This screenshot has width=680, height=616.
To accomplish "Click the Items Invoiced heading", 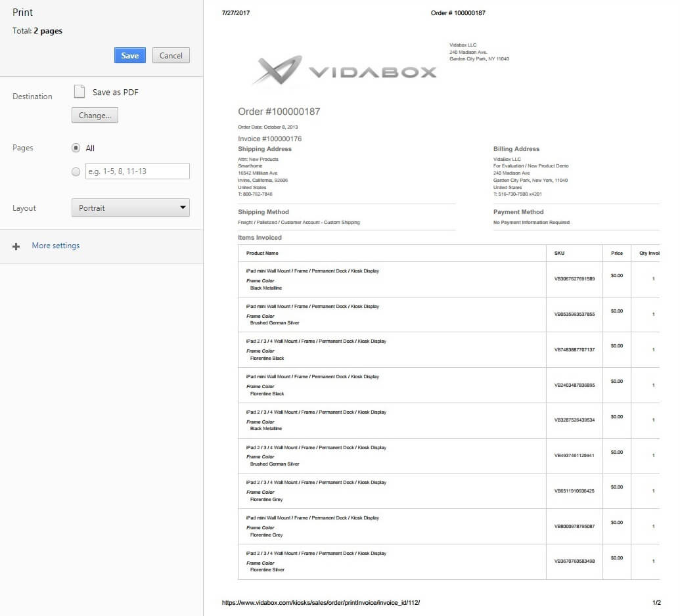I will coord(260,237).
